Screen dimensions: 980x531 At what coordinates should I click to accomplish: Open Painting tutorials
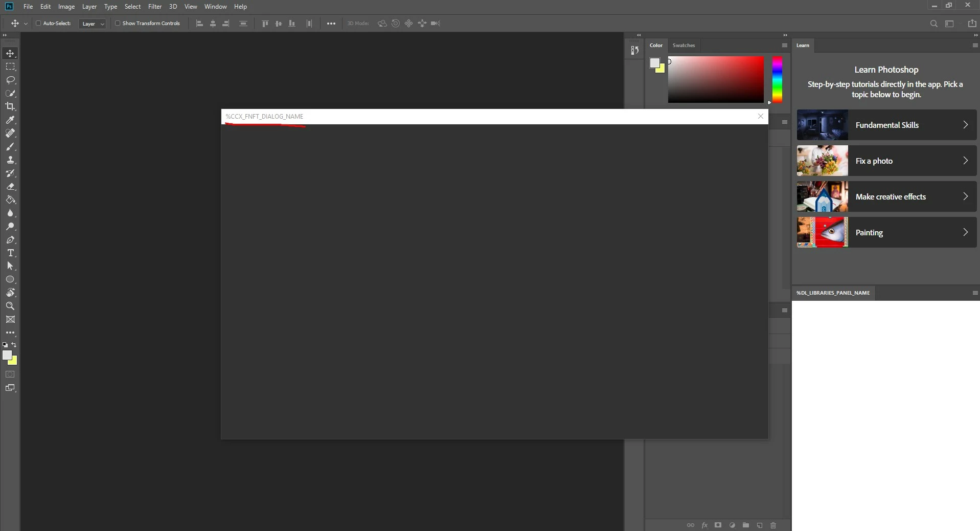coord(886,232)
